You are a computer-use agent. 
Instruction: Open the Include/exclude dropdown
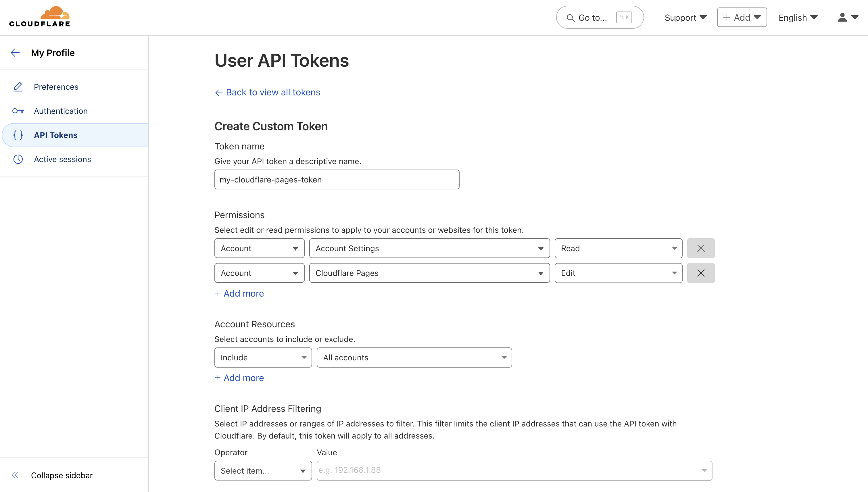pos(263,358)
